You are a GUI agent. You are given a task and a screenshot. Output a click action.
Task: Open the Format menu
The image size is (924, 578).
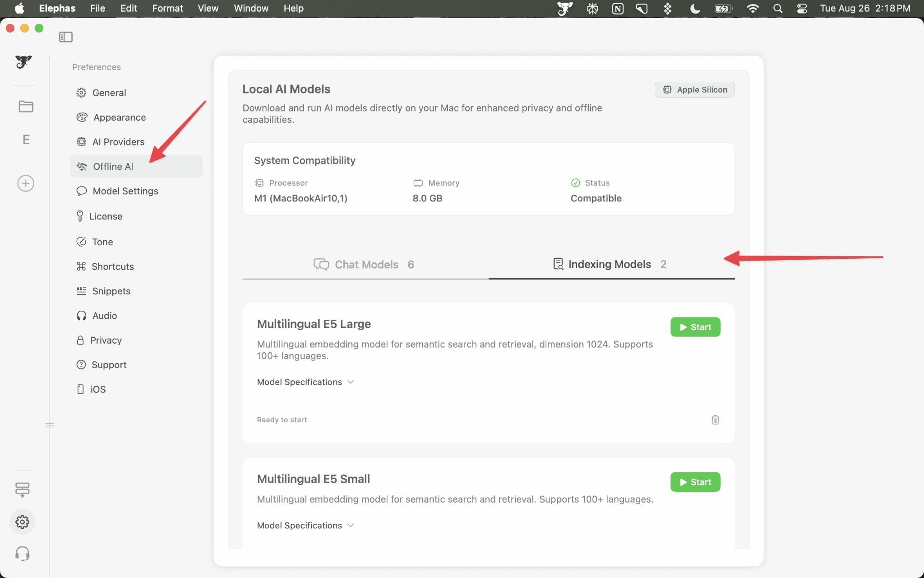click(x=167, y=8)
